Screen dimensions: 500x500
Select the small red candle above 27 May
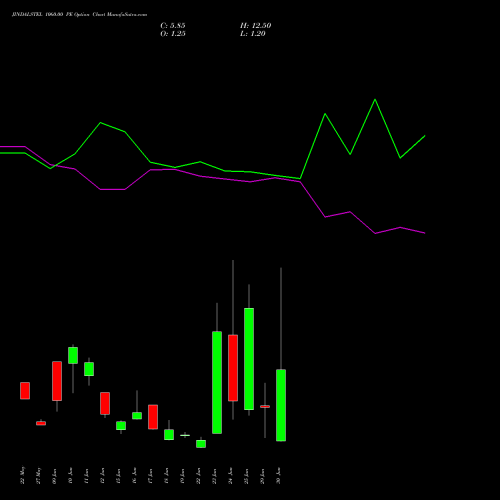pyautogui.click(x=41, y=423)
